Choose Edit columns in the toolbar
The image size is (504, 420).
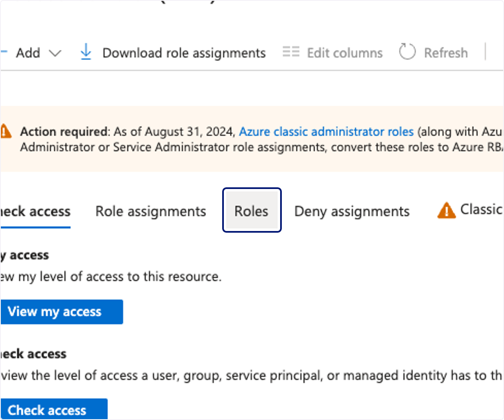point(333,53)
